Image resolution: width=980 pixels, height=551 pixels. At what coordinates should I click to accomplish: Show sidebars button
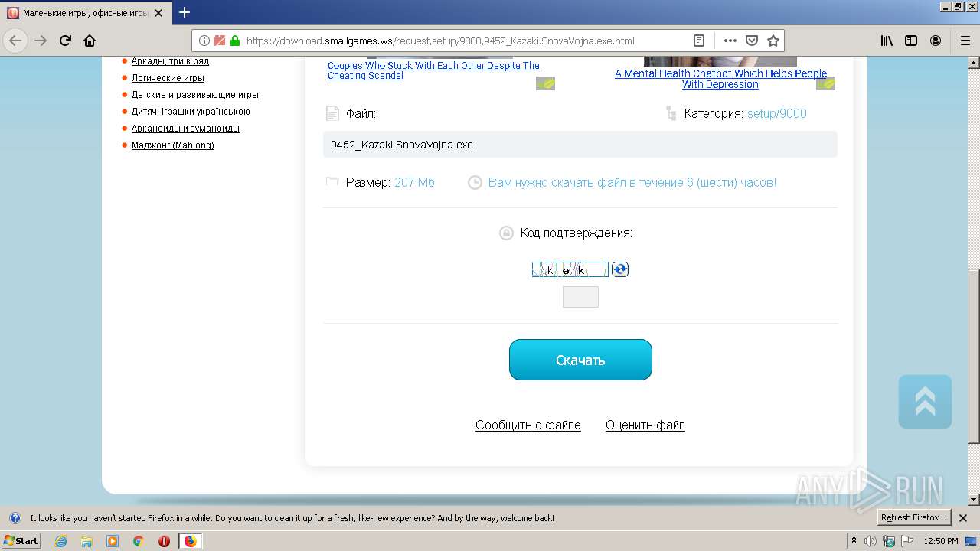pyautogui.click(x=911, y=41)
